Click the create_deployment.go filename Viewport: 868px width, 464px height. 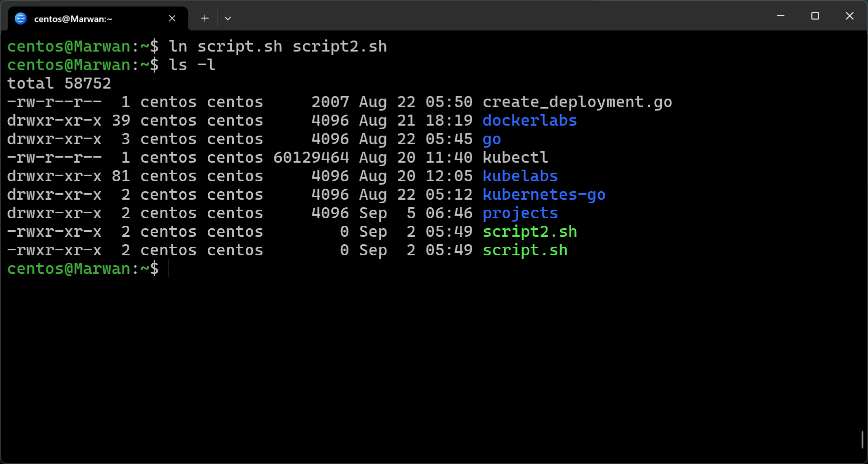(577, 102)
